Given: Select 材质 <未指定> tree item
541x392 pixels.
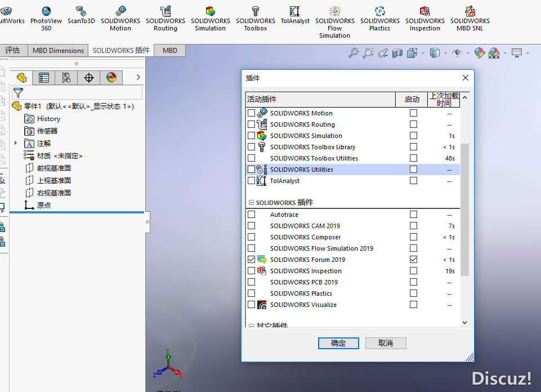Looking at the screenshot, I should click(x=53, y=156).
